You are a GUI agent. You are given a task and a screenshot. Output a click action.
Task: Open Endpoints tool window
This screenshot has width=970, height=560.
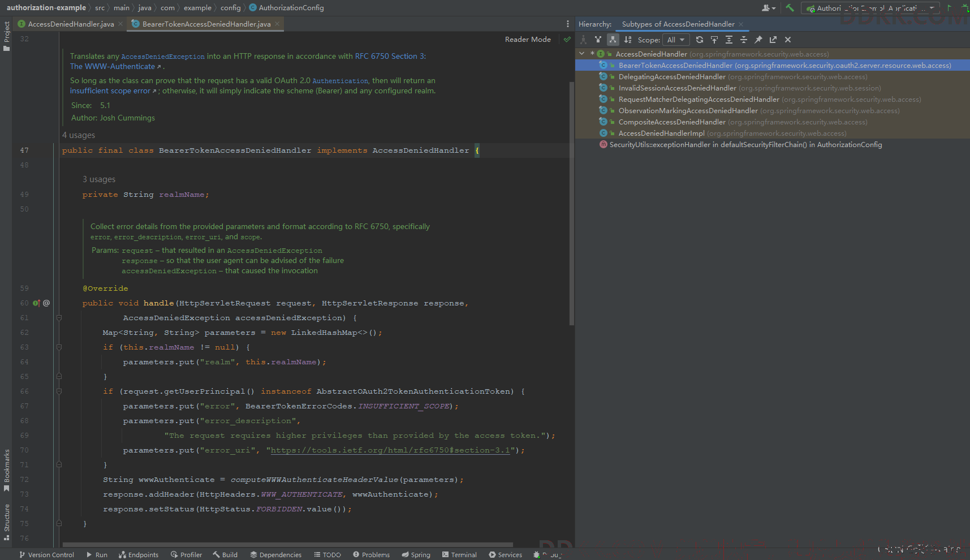tap(139, 554)
